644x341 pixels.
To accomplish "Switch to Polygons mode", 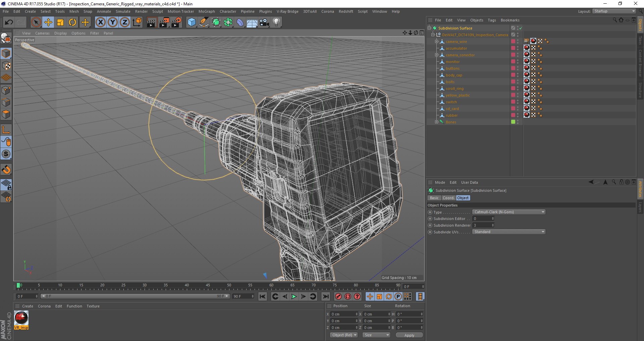I will click(x=6, y=114).
